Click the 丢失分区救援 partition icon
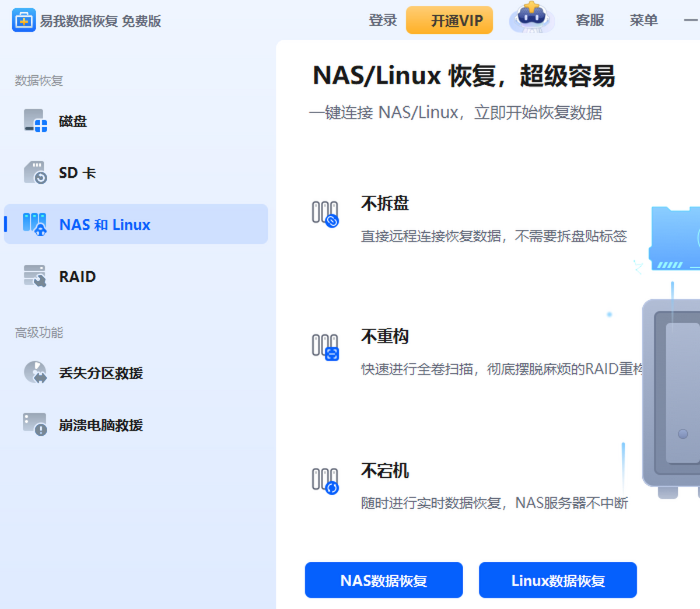Image resolution: width=700 pixels, height=609 pixels. point(36,373)
